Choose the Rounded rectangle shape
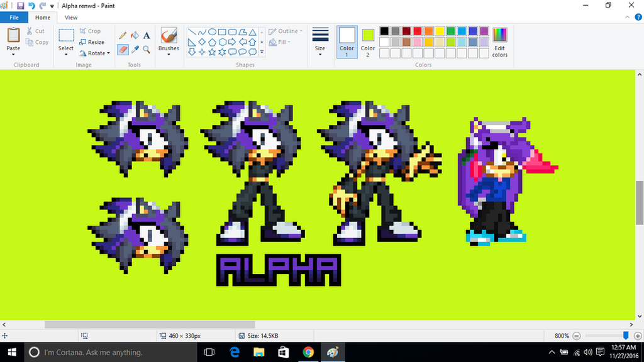 [x=233, y=32]
